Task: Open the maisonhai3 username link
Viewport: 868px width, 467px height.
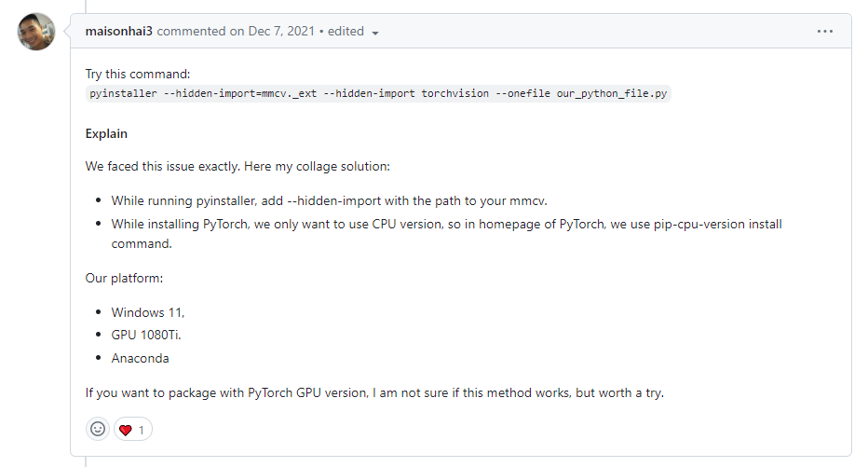Action: coord(118,31)
